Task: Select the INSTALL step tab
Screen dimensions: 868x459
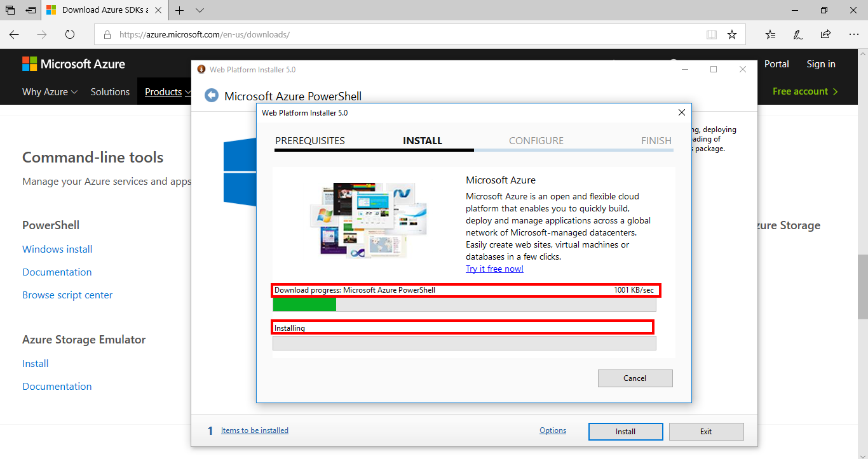Action: (x=423, y=141)
